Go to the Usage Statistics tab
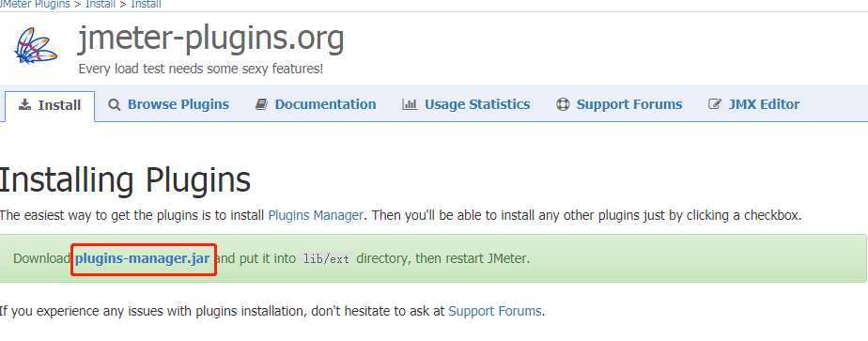This screenshot has height=341, width=868. click(x=466, y=104)
